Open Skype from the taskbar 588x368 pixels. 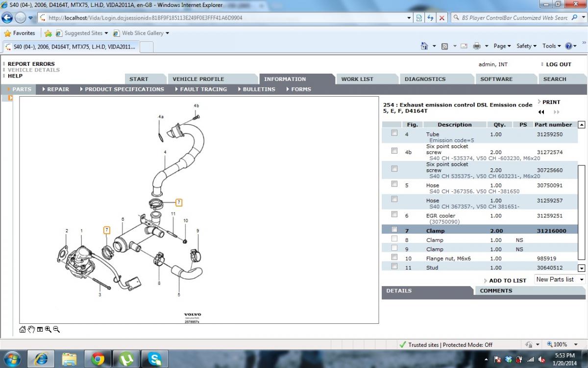155,359
